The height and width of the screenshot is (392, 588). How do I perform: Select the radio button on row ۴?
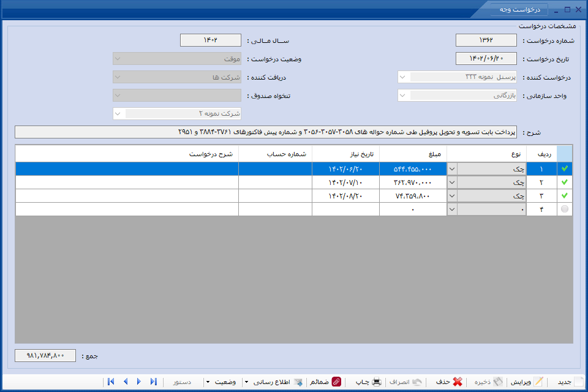(x=564, y=209)
